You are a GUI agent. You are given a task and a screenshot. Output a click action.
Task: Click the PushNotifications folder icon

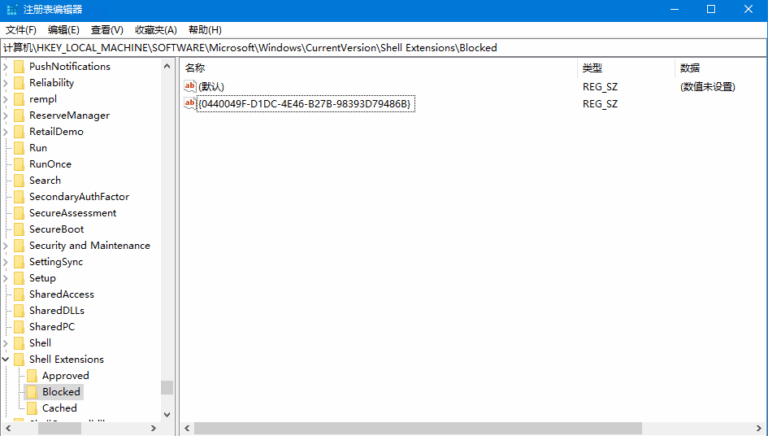[x=19, y=67]
